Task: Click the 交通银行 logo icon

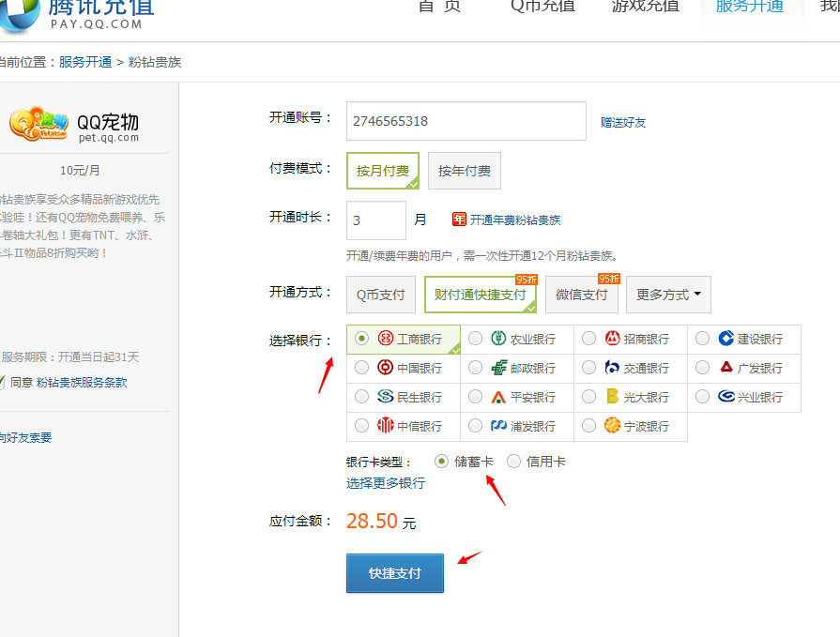Action: coord(612,367)
